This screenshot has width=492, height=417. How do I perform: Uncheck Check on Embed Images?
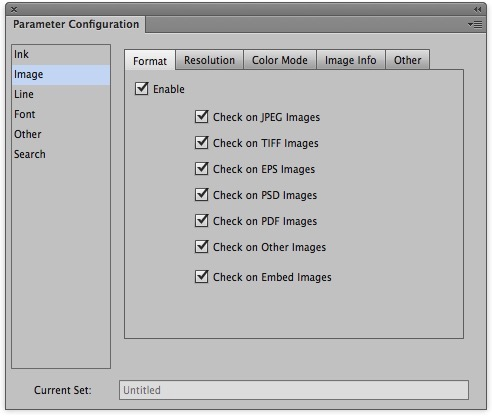(202, 277)
